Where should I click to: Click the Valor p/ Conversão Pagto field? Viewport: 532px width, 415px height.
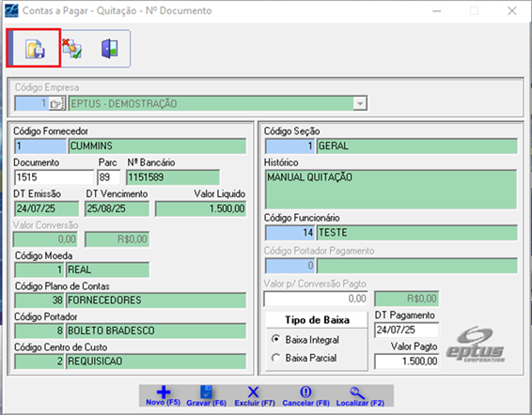click(x=316, y=299)
